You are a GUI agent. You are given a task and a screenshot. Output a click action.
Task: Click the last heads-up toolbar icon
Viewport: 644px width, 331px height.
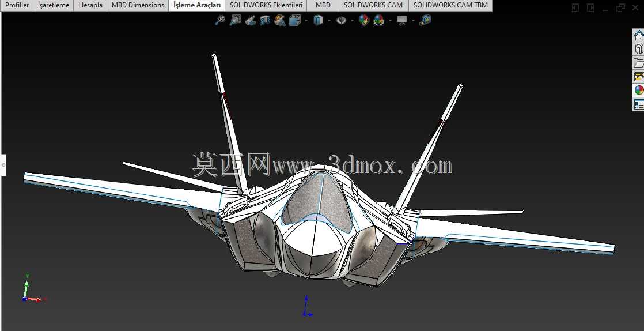tap(425, 20)
